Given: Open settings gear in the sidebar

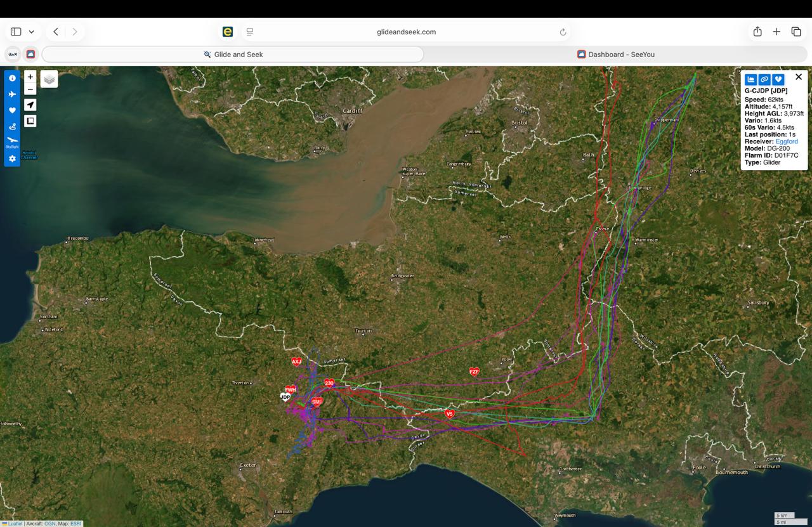Looking at the screenshot, I should (12, 159).
